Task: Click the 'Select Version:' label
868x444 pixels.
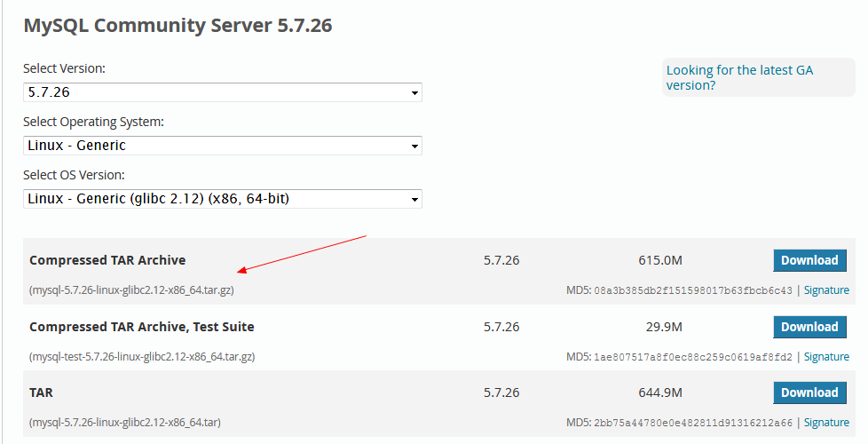Action: (x=64, y=68)
